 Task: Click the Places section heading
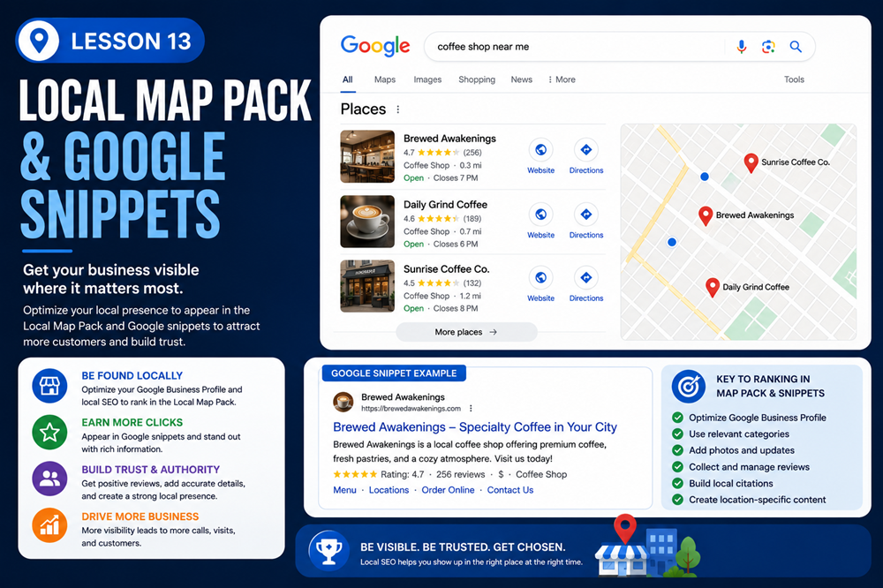363,109
